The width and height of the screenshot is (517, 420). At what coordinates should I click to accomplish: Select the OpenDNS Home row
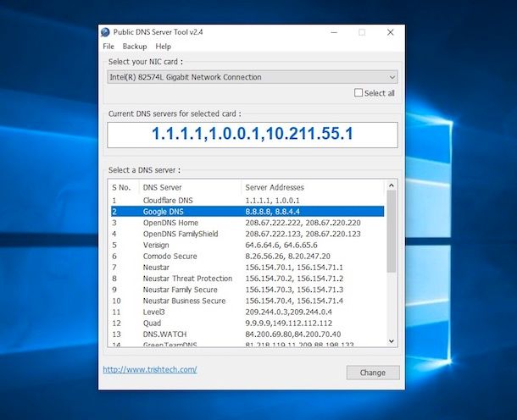click(x=247, y=223)
